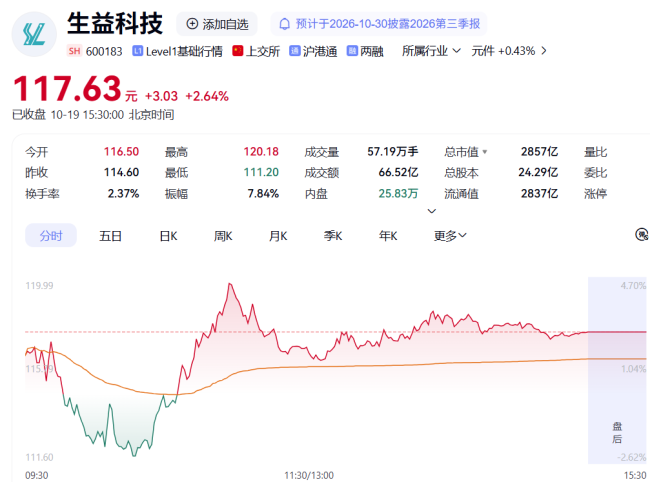Click the China flag icon beside 上交所
This screenshot has height=482, width=650.
238,51
